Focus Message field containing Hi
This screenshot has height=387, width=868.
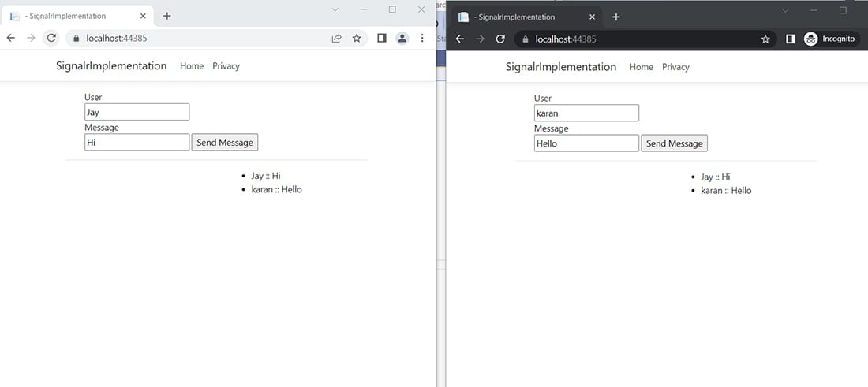137,142
